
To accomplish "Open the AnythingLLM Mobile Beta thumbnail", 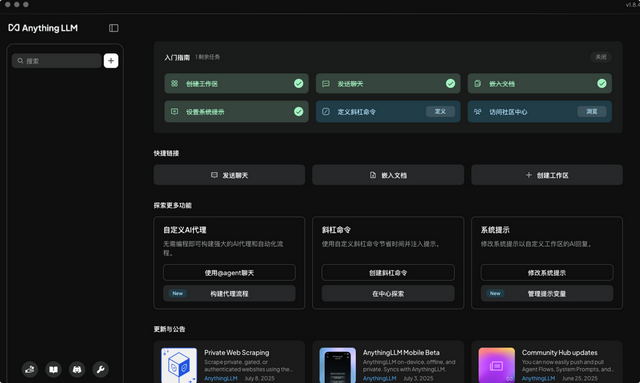I will coord(338,365).
